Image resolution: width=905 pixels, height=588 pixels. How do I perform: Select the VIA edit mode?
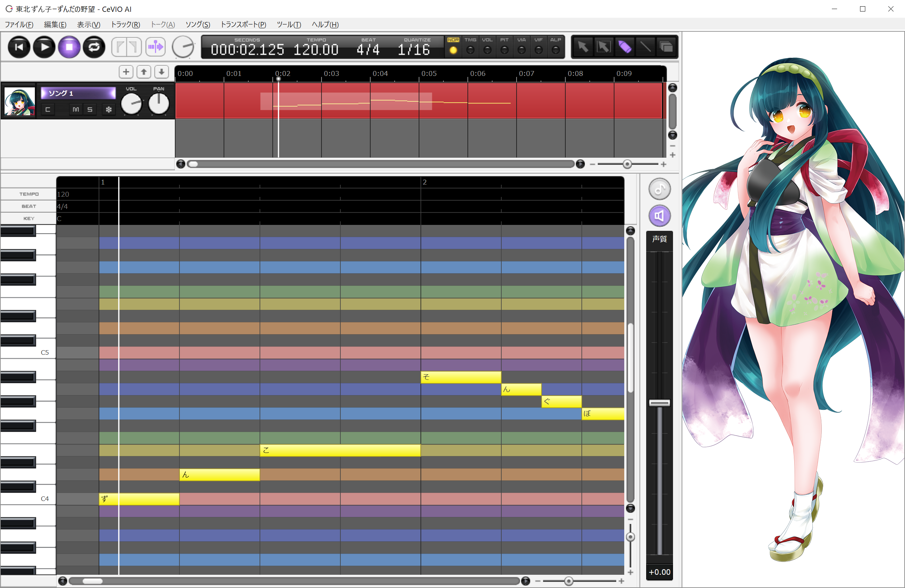tap(521, 46)
